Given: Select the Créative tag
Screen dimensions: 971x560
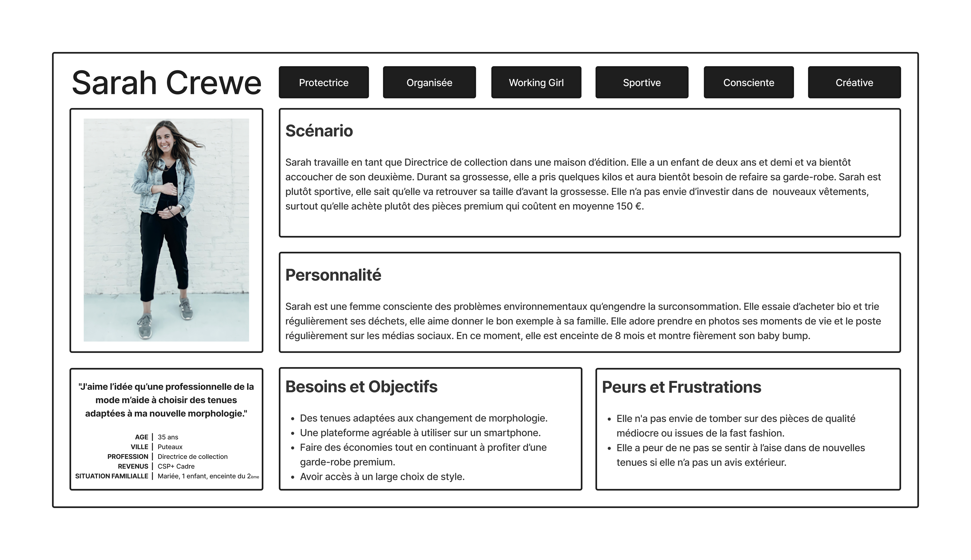Looking at the screenshot, I should [x=854, y=82].
